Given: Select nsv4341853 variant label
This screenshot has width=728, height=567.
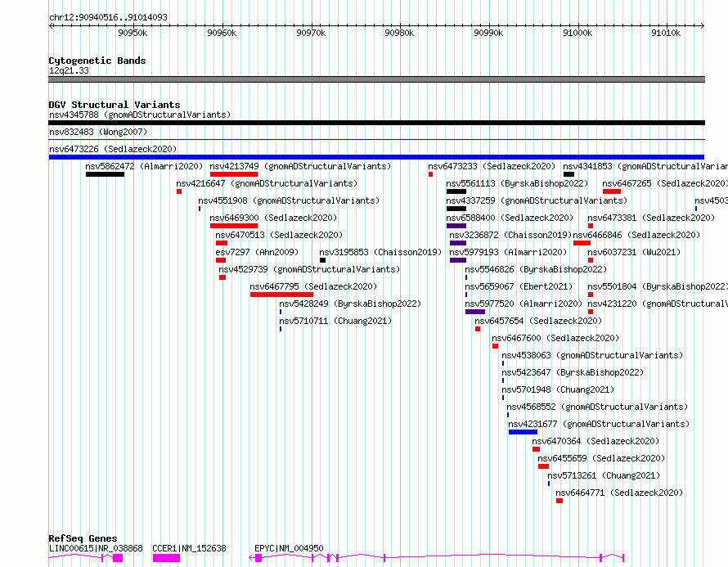Looking at the screenshot, I should pyautogui.click(x=645, y=166).
